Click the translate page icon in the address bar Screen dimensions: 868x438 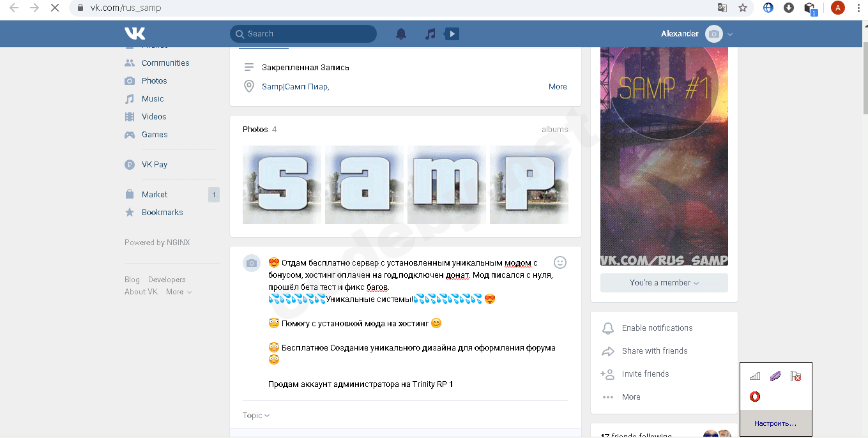pyautogui.click(x=722, y=8)
